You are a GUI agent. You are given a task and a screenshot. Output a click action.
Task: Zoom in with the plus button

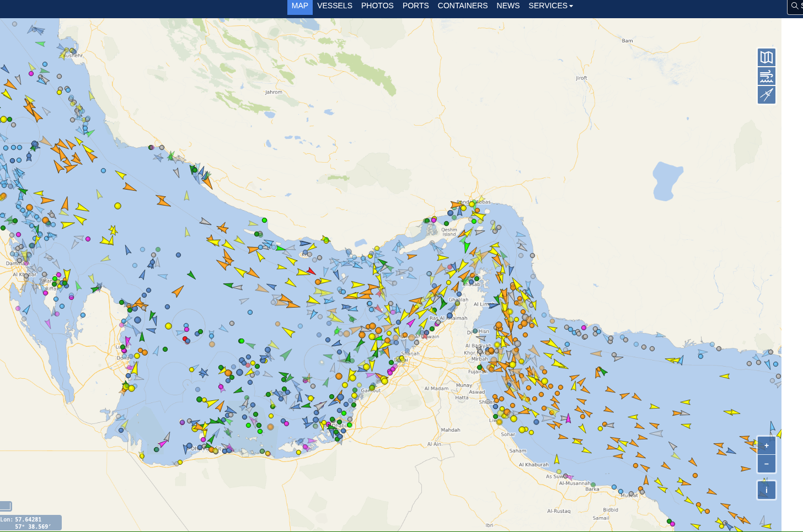[767, 445]
